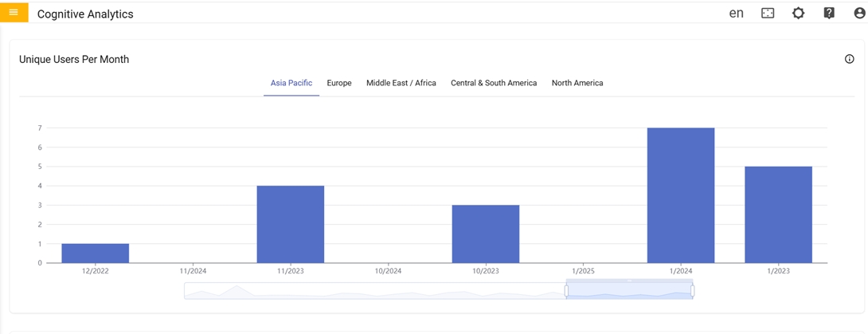This screenshot has height=334, width=868.
Task: Open the Middle East / Africa tab
Action: [x=401, y=83]
